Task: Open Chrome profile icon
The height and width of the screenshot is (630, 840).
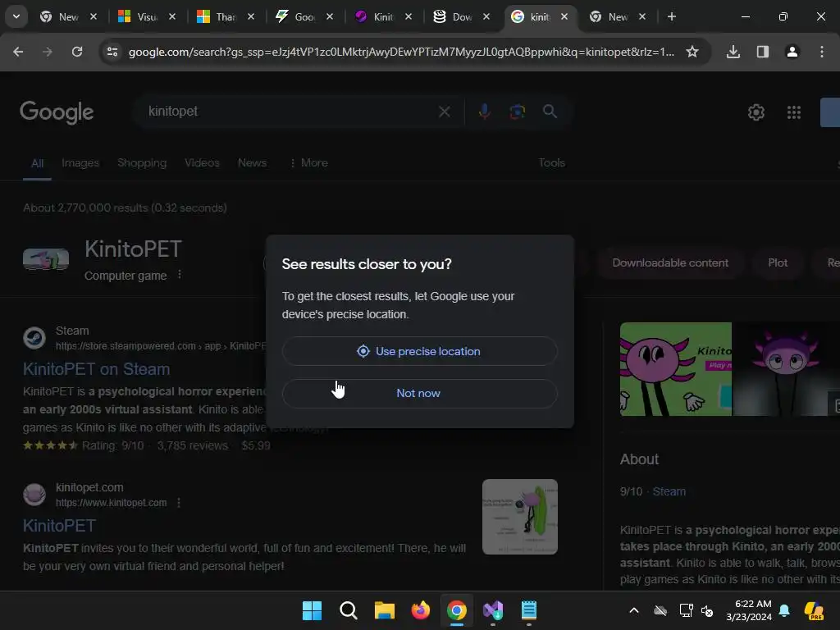Action: pyautogui.click(x=792, y=52)
